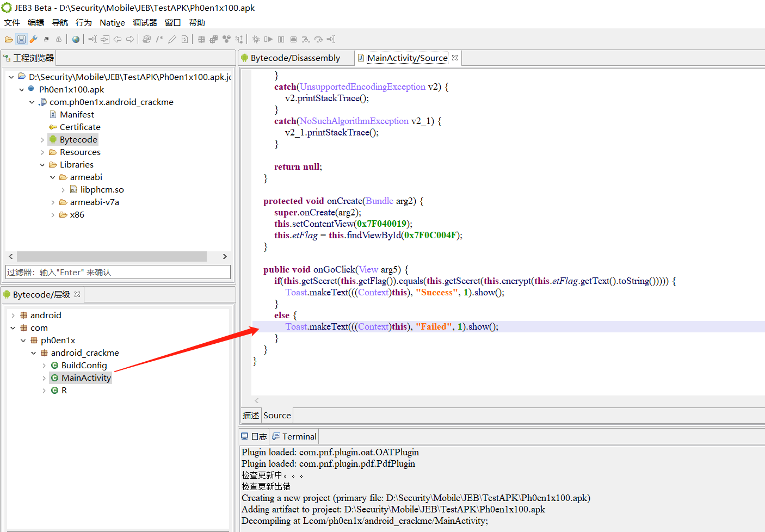Switch to the Bytecode/Disassembly tab
The height and width of the screenshot is (532, 765).
coord(295,58)
